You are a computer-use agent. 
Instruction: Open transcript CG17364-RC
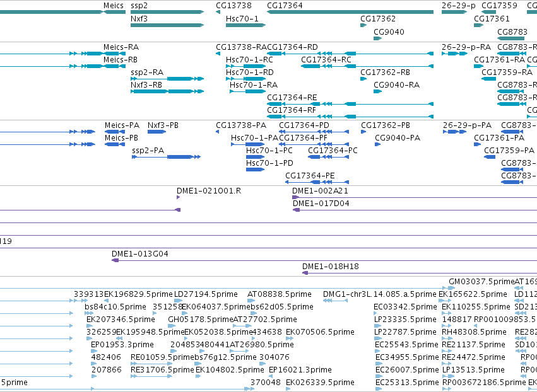point(326,59)
